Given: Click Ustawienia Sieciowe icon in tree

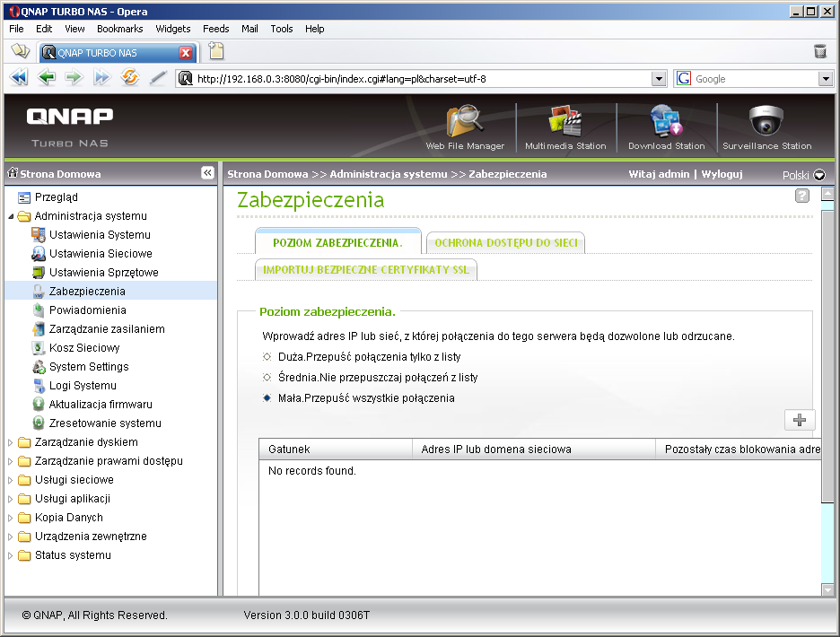Looking at the screenshot, I should coord(38,253).
